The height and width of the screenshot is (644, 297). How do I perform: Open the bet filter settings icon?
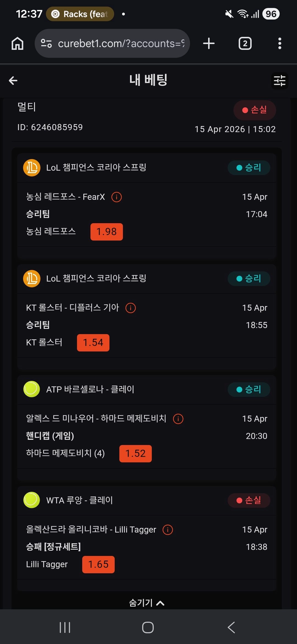coord(280,81)
